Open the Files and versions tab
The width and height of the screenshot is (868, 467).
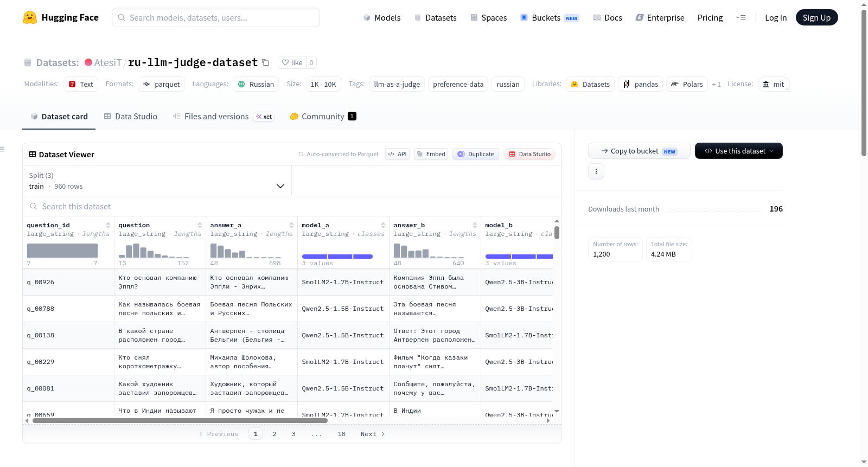click(224, 116)
